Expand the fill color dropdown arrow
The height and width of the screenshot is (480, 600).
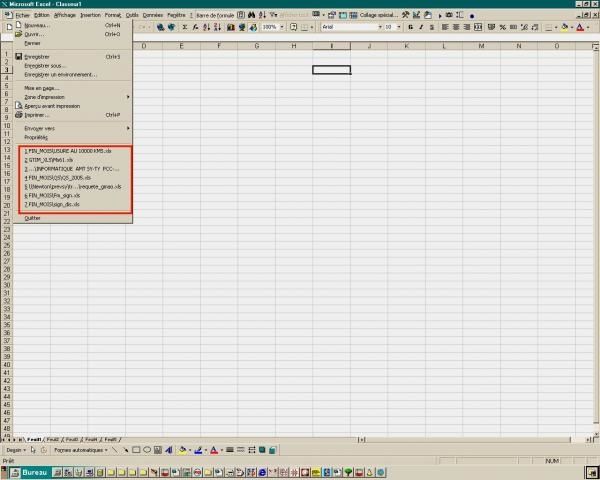coord(572,27)
